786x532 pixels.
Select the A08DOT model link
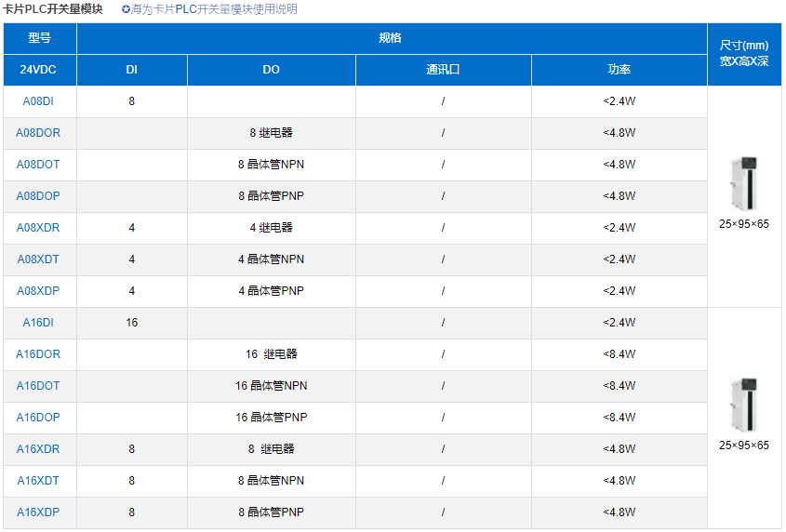(38, 165)
